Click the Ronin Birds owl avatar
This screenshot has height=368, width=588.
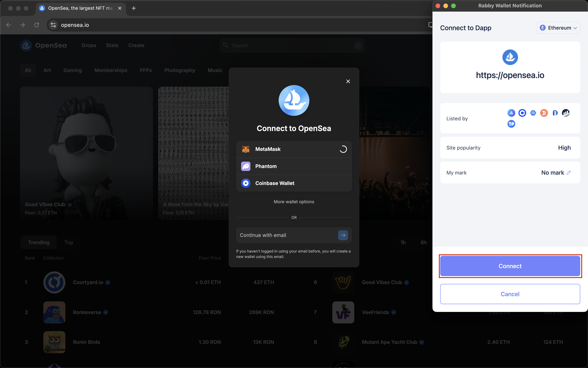tap(54, 342)
